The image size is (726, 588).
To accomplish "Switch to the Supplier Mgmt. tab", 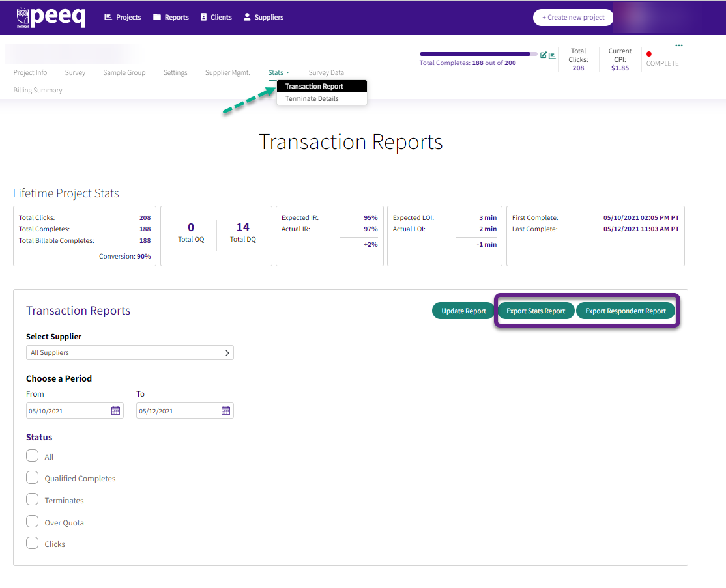I will pyautogui.click(x=227, y=73).
